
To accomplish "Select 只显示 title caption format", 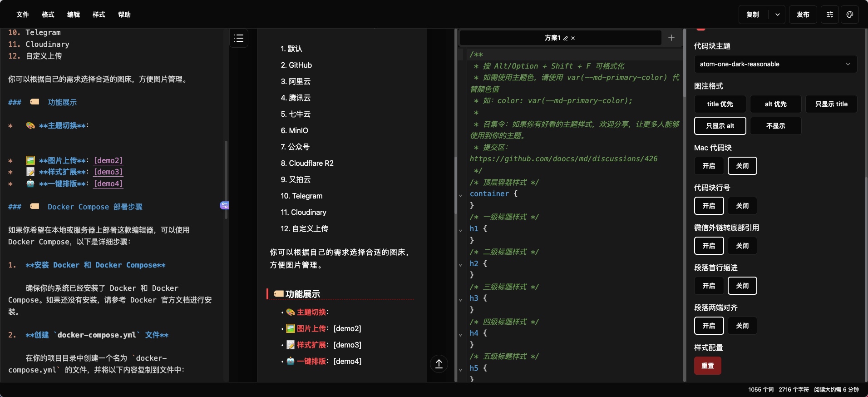I will [x=831, y=104].
